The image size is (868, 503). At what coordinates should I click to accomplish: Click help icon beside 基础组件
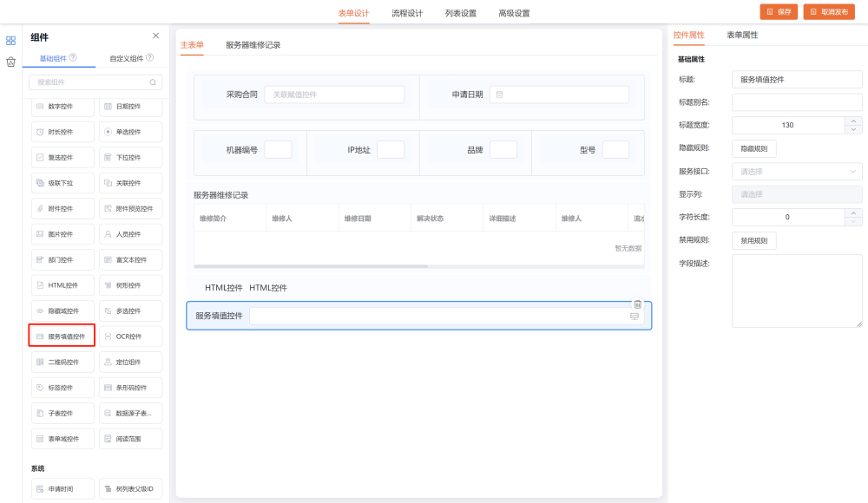click(73, 58)
